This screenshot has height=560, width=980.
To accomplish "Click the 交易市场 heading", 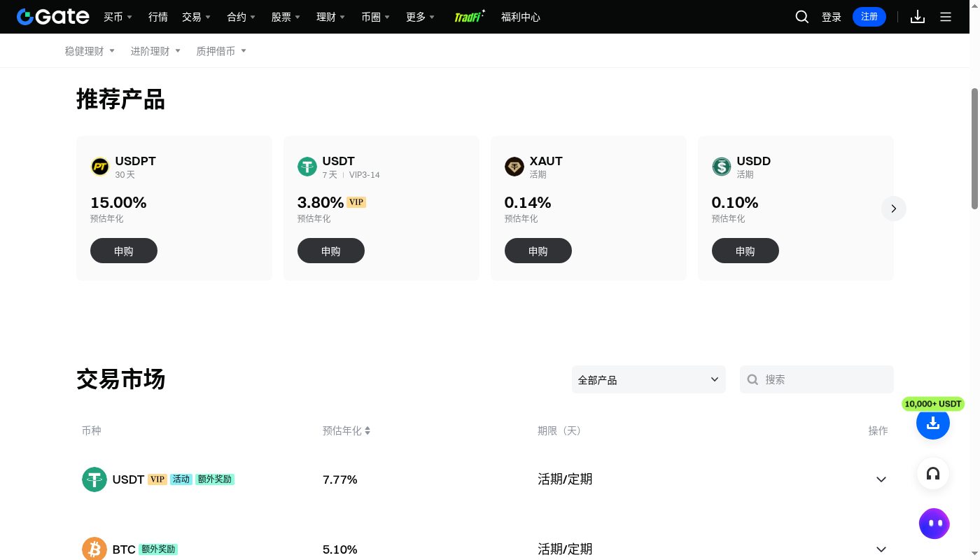I will pyautogui.click(x=120, y=379).
